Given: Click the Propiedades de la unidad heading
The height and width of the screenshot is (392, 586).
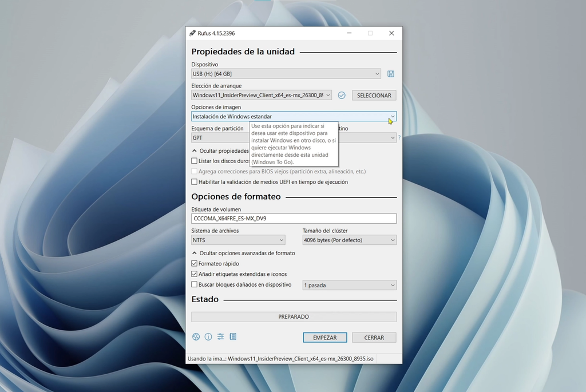Looking at the screenshot, I should click(243, 52).
